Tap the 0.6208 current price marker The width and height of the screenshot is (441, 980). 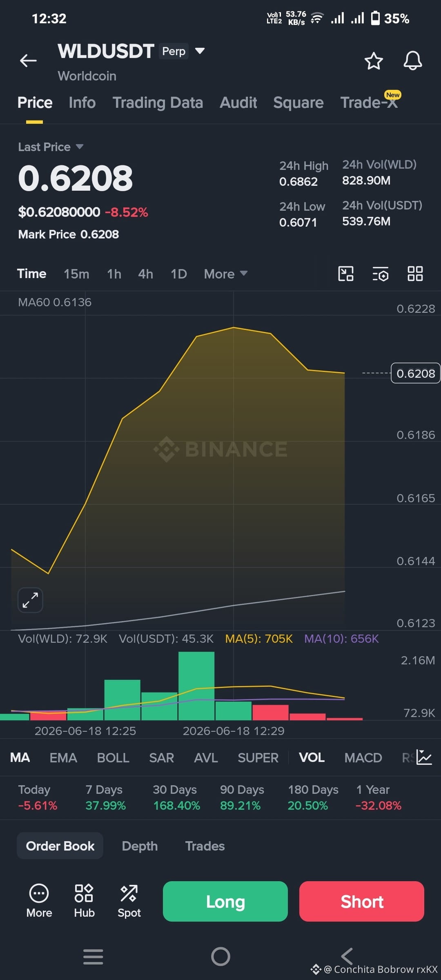416,373
